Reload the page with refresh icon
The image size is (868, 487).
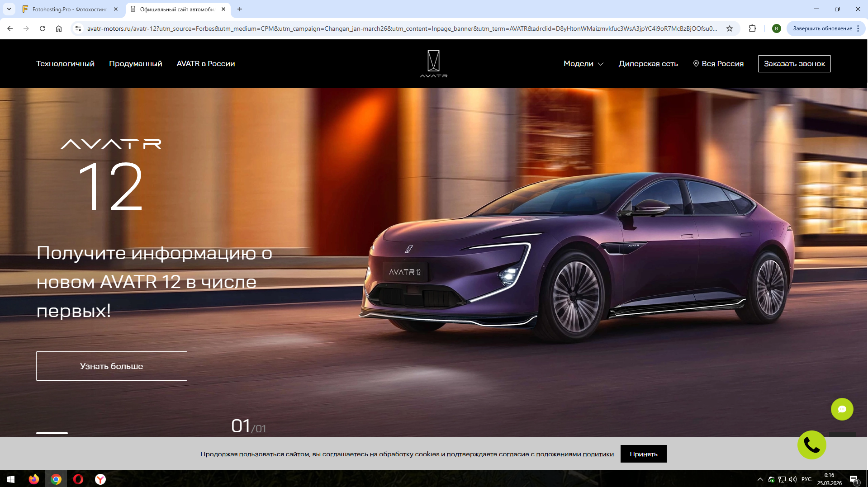43,28
